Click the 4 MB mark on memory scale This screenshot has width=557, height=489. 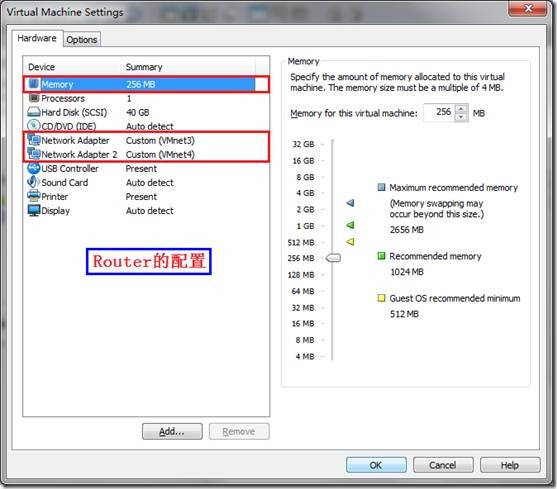(x=305, y=356)
